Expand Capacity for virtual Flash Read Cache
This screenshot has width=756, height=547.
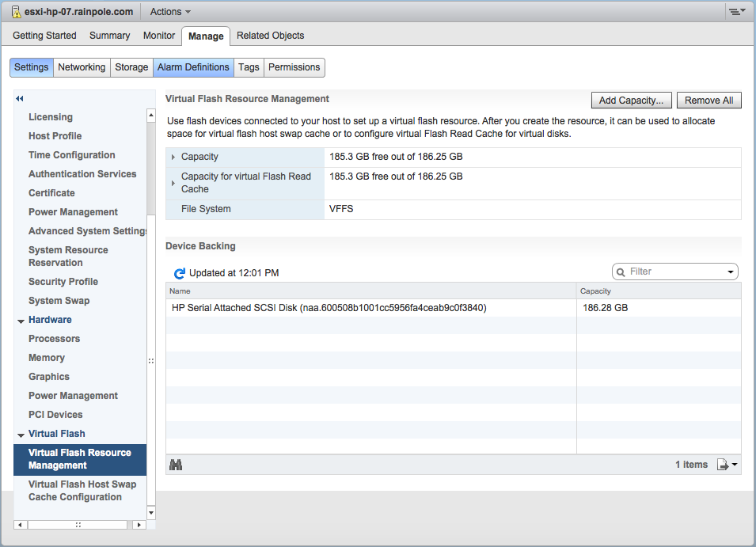point(173,183)
